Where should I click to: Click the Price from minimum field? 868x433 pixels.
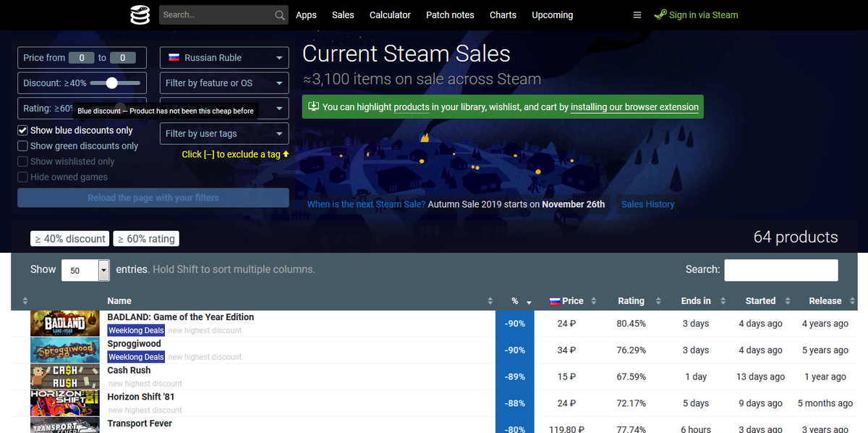(x=82, y=58)
